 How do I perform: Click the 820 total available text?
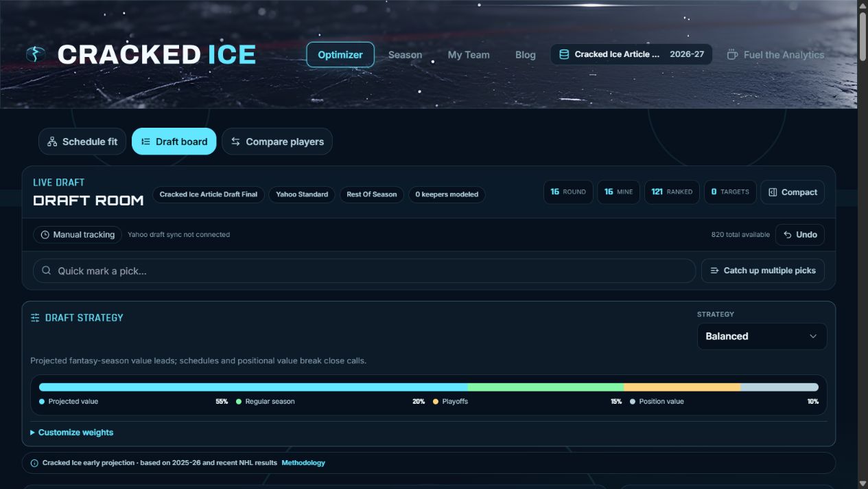(x=740, y=235)
